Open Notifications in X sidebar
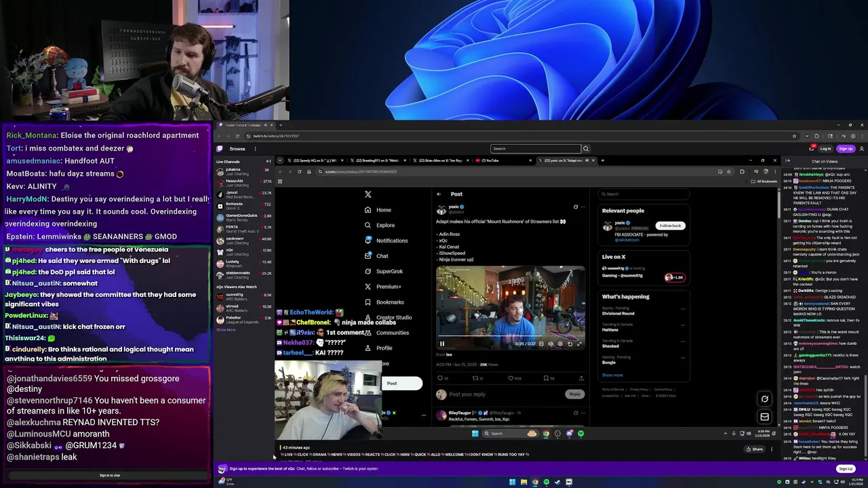The image size is (868, 488). click(387, 241)
